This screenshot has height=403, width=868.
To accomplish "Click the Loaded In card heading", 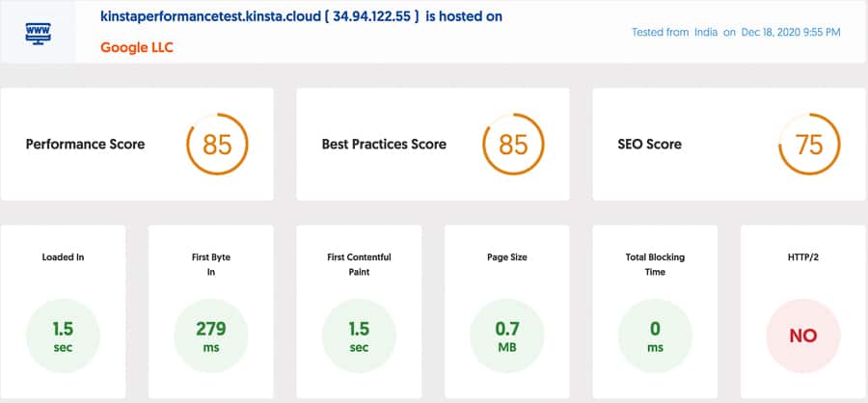I will click(x=63, y=257).
